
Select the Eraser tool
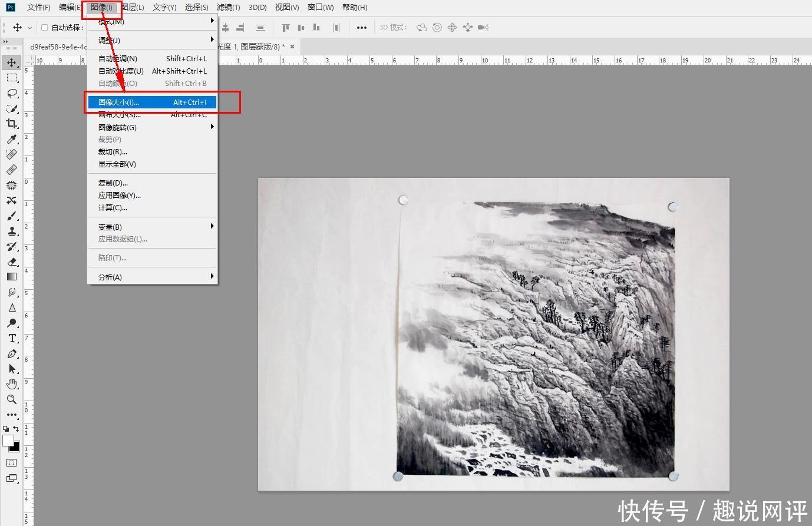[x=11, y=262]
